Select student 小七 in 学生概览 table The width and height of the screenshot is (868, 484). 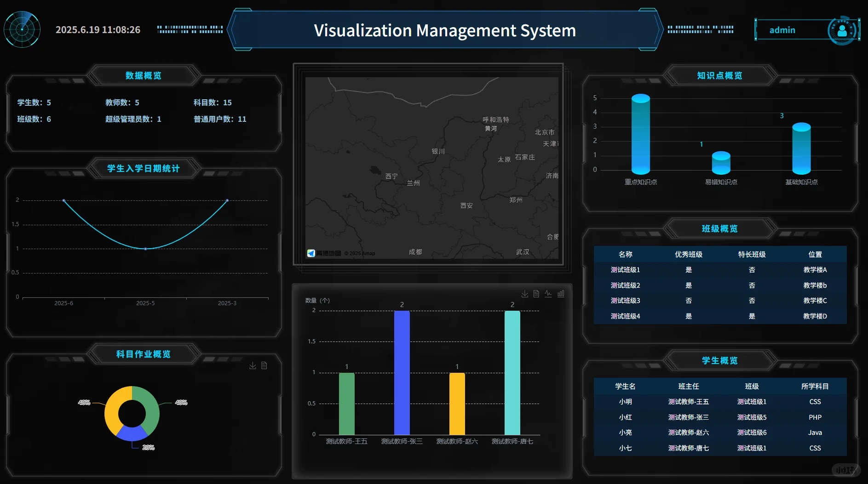(625, 448)
